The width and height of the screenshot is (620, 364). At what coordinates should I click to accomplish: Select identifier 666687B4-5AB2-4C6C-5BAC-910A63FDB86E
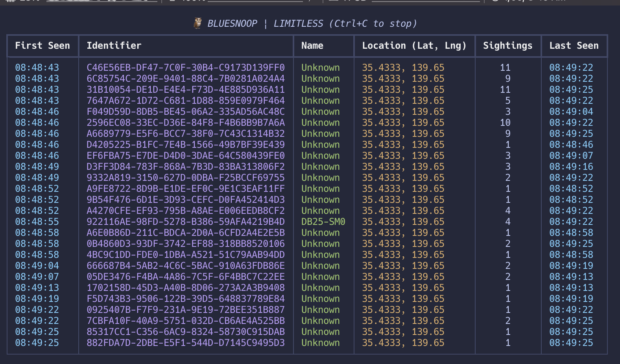click(186, 266)
